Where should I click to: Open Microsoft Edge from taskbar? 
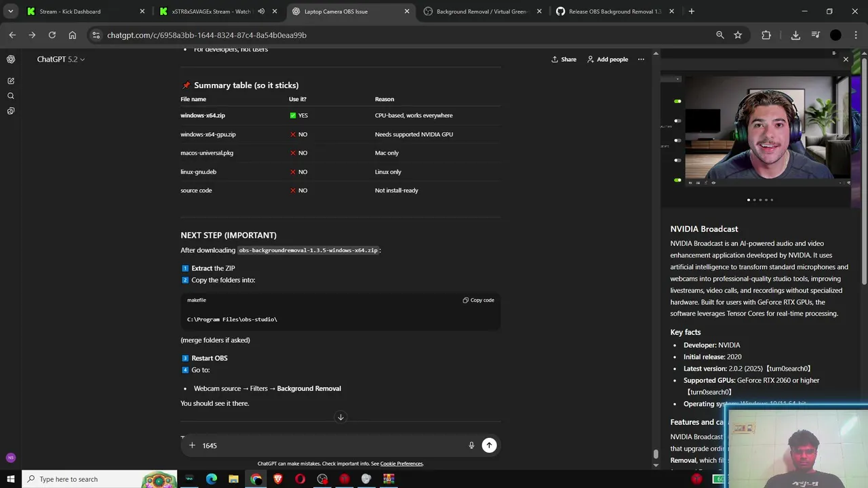pyautogui.click(x=212, y=479)
